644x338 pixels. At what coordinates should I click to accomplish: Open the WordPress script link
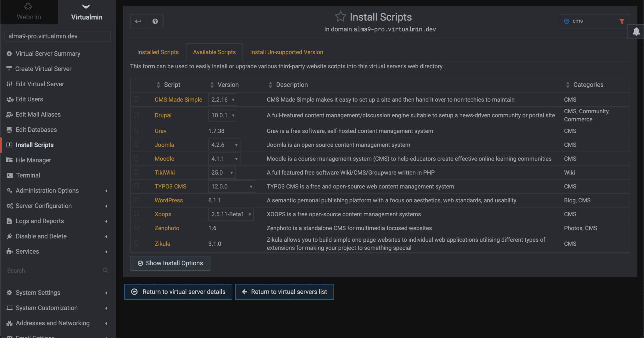point(169,200)
